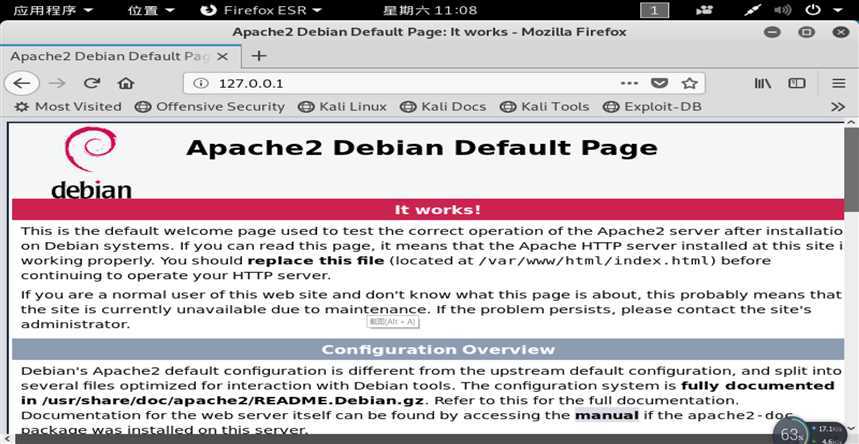859x444 pixels.
Task: Close the Apache2 Debian Default Page tab
Action: 222,56
